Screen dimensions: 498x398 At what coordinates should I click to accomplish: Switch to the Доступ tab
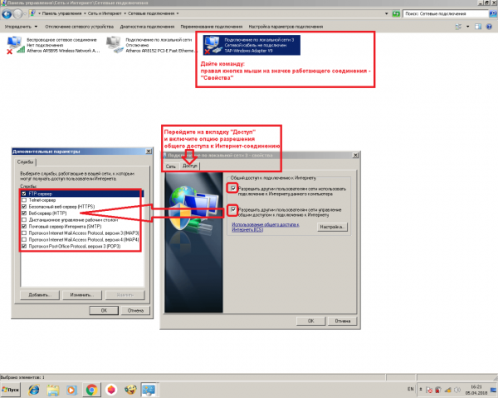(x=190, y=166)
